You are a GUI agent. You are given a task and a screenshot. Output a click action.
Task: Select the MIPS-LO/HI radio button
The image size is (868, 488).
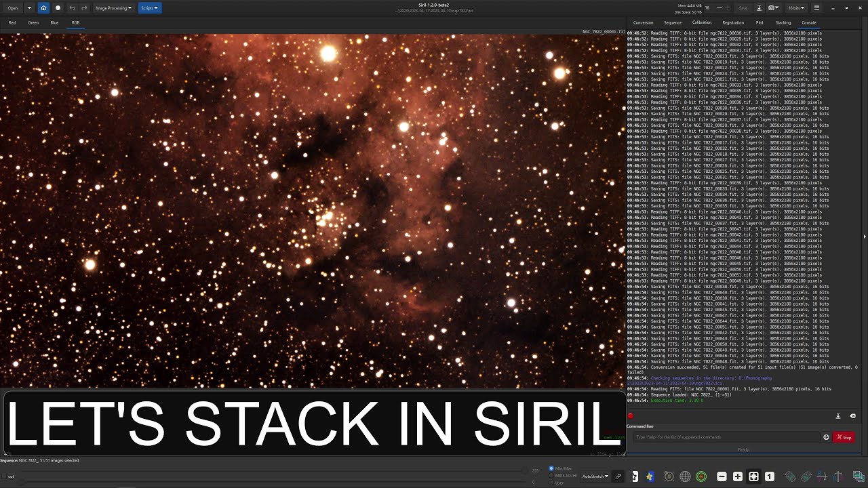551,476
